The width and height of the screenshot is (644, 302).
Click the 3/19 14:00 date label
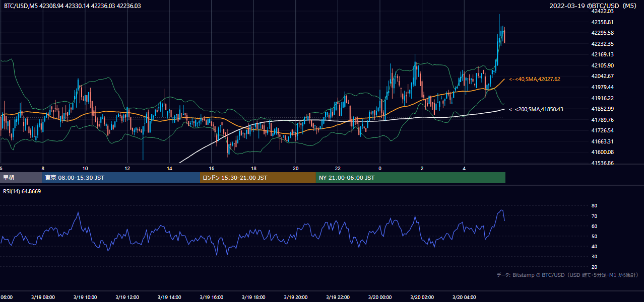[x=169, y=297]
